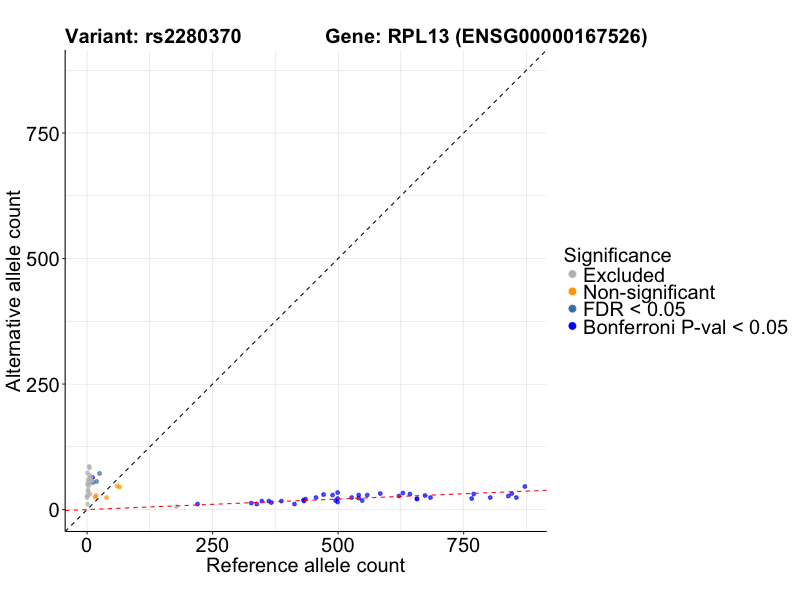Select the 'Excluded' legend label

click(624, 275)
